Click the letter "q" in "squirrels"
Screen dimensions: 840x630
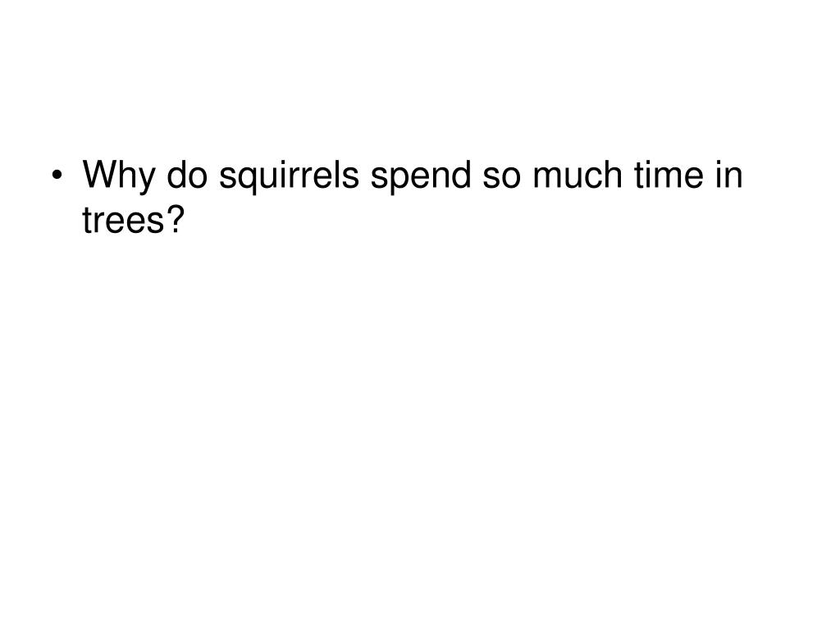coord(248,181)
